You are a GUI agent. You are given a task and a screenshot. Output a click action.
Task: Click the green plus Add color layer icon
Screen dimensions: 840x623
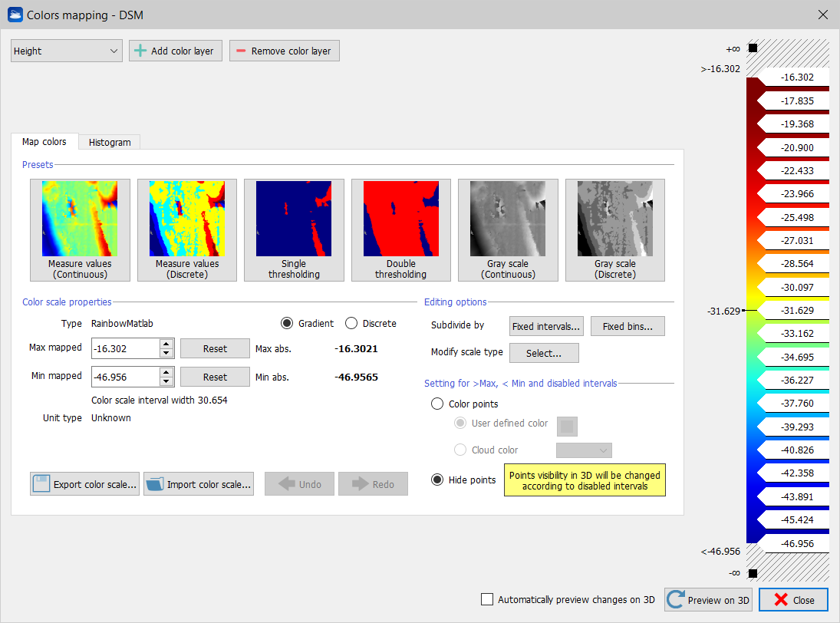(140, 51)
